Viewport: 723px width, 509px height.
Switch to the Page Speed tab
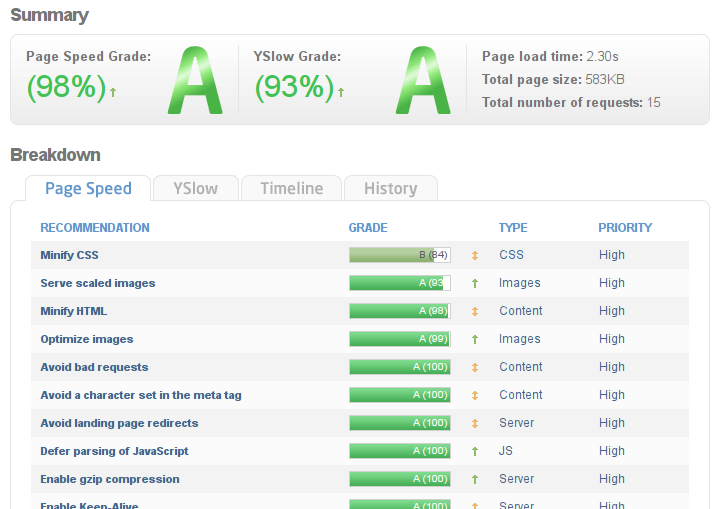88,188
